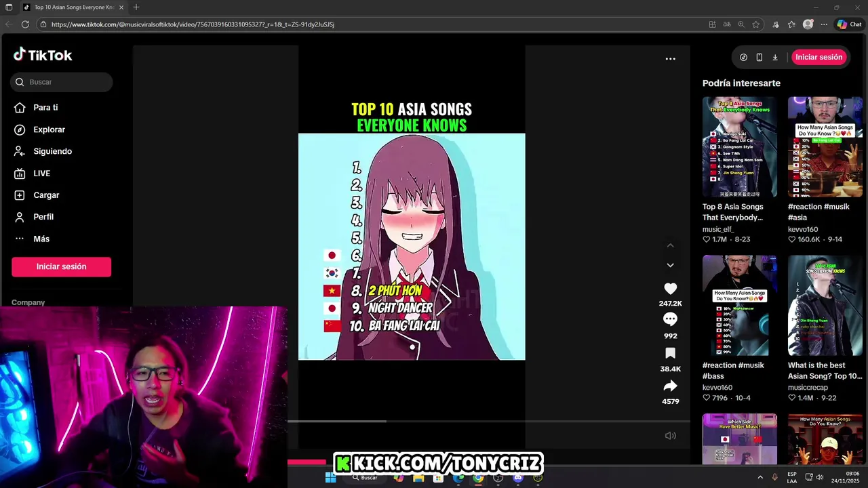Click the music_elf_ username
The height and width of the screenshot is (488, 868).
tap(718, 230)
